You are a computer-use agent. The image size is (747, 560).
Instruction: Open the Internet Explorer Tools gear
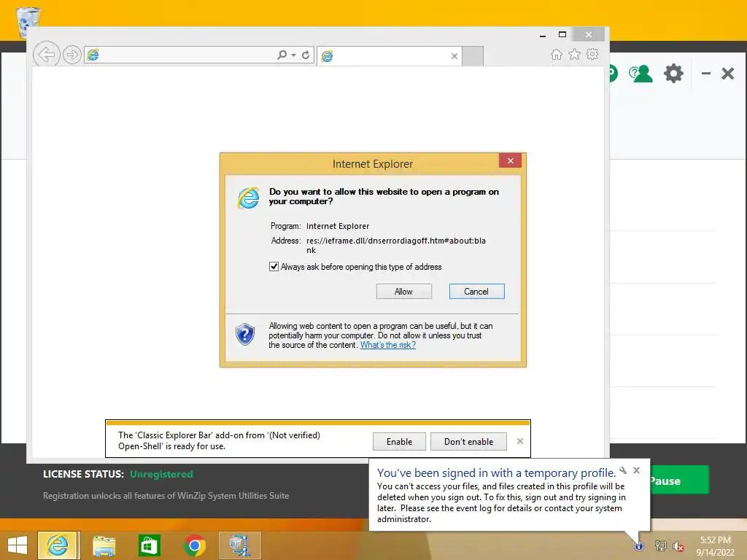pos(592,54)
